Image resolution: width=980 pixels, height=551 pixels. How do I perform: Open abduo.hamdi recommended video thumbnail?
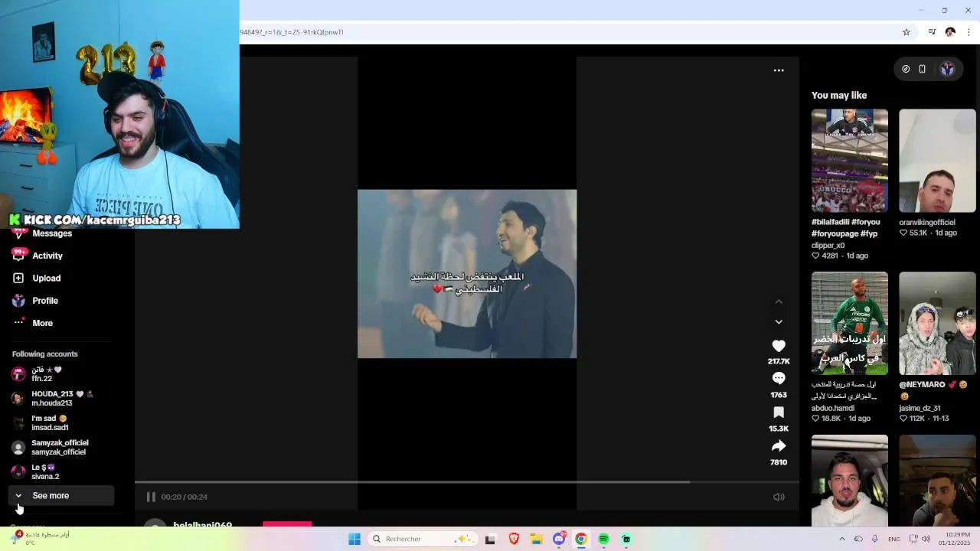850,324
